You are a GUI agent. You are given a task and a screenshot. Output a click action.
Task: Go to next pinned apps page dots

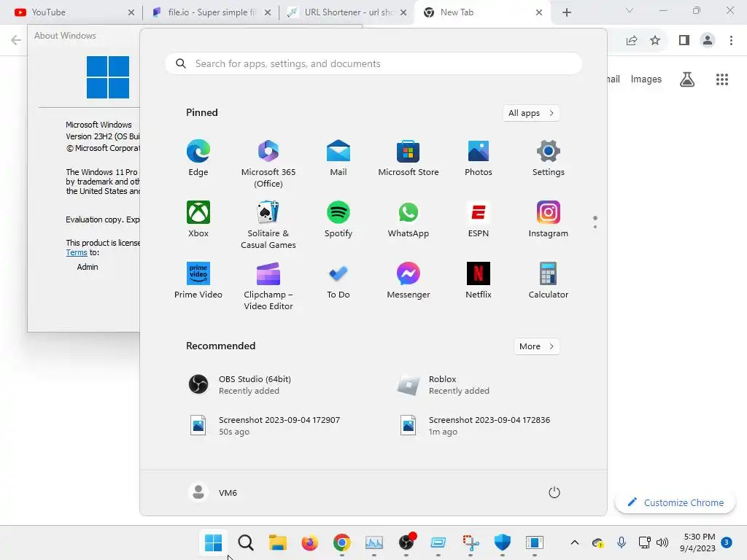coord(595,227)
